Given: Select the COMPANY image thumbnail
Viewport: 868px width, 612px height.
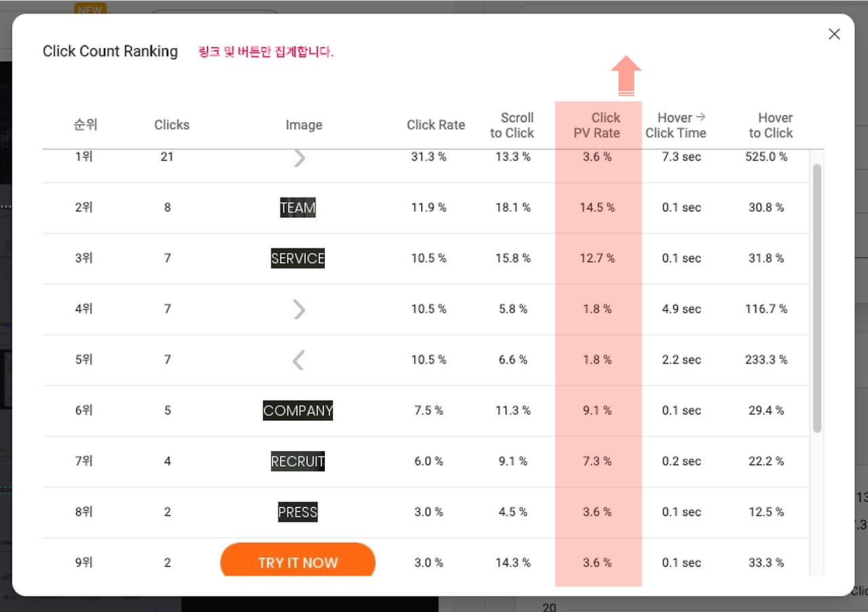Looking at the screenshot, I should click(298, 410).
